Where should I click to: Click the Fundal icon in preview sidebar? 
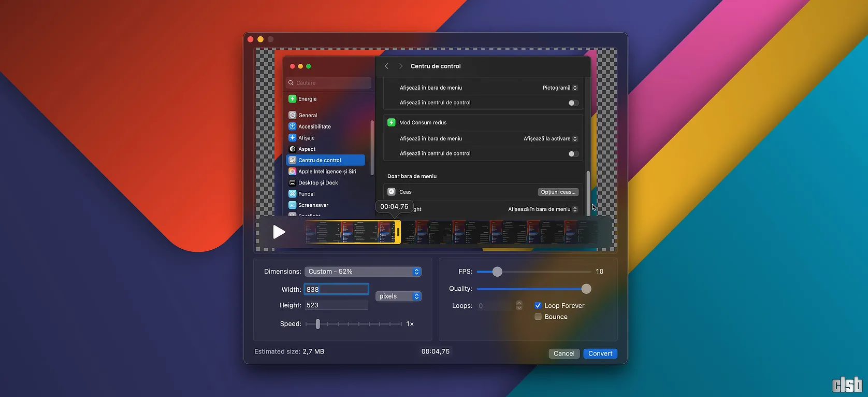pyautogui.click(x=293, y=194)
